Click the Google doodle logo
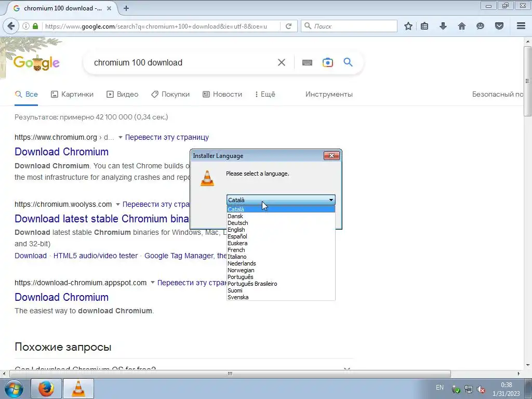Image resolution: width=532 pixels, height=399 pixels. [x=36, y=62]
